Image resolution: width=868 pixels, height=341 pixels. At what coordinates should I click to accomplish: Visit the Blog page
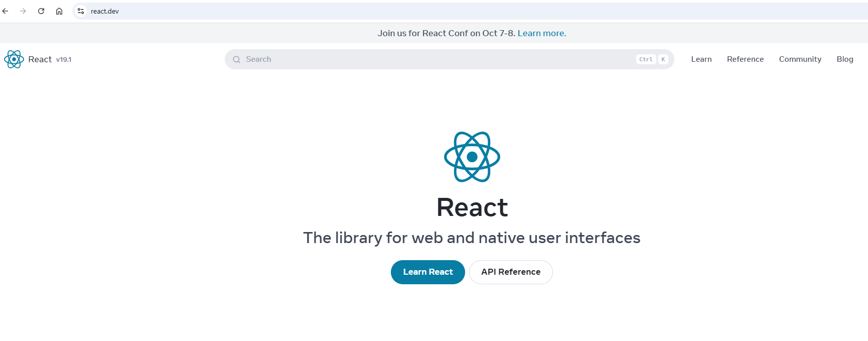844,59
